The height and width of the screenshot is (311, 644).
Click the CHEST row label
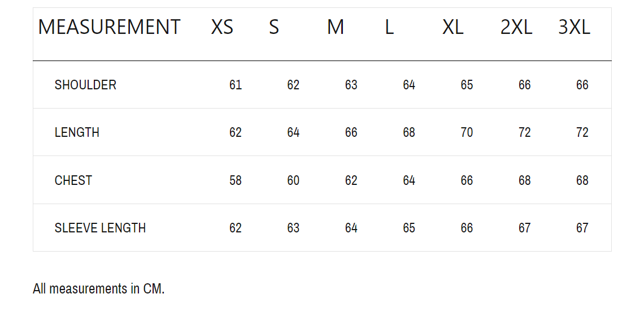click(x=73, y=180)
